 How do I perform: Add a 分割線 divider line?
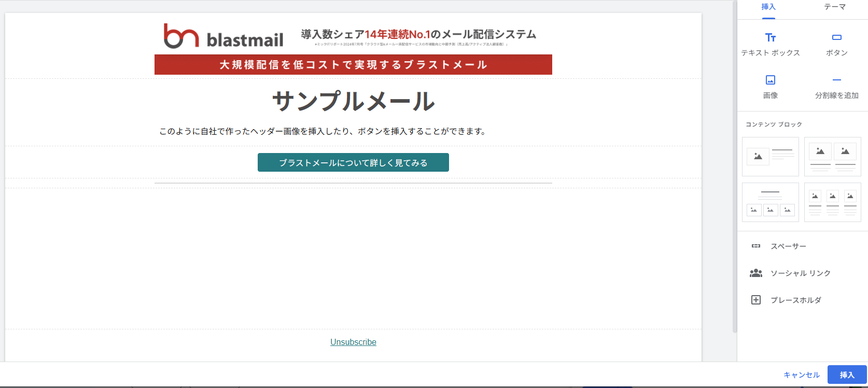[x=837, y=87]
